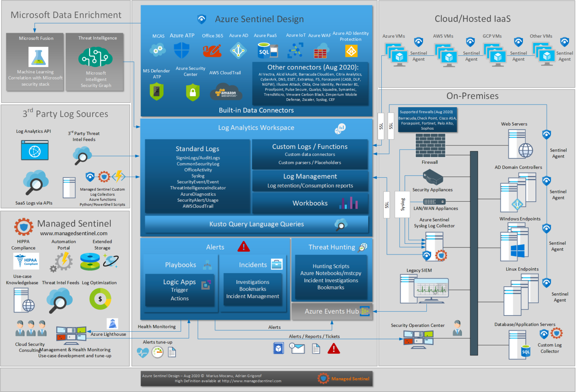Click the Microsoft Fusion flask icon

[x=38, y=57]
